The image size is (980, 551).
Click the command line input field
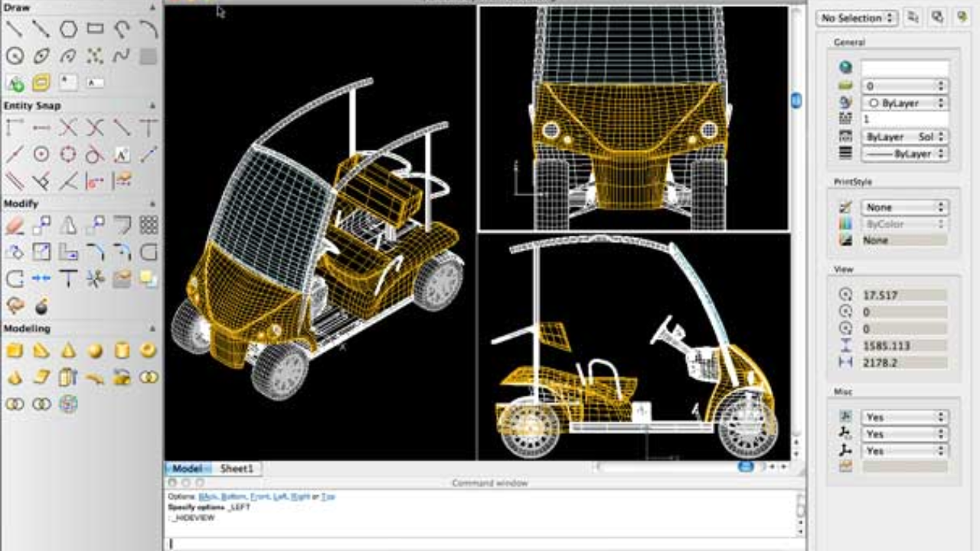click(x=482, y=543)
